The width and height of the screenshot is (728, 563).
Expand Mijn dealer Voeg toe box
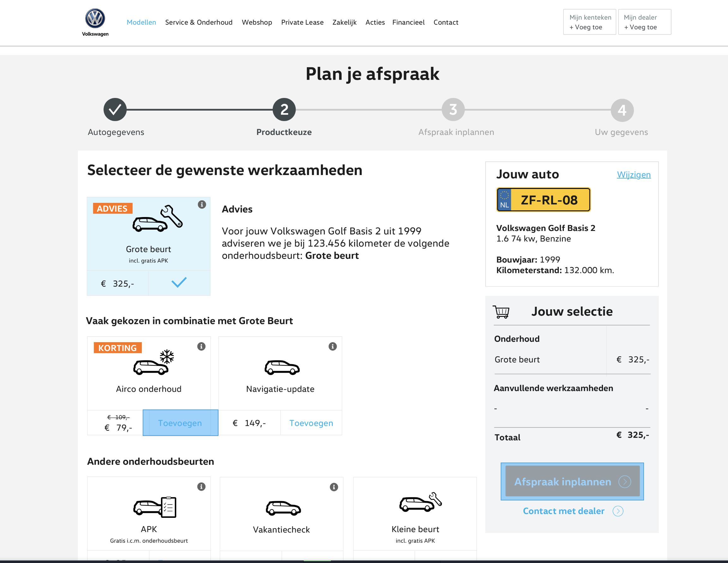click(644, 22)
